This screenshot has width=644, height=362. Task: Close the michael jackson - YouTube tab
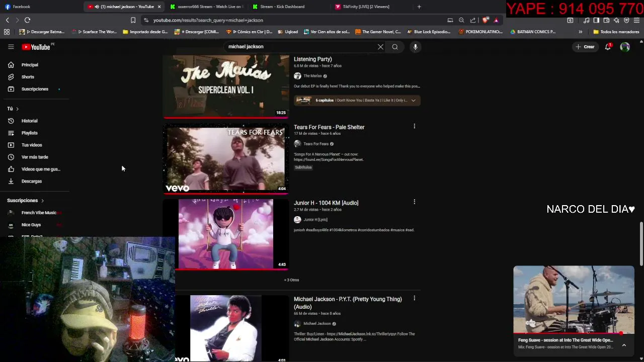pos(159,7)
